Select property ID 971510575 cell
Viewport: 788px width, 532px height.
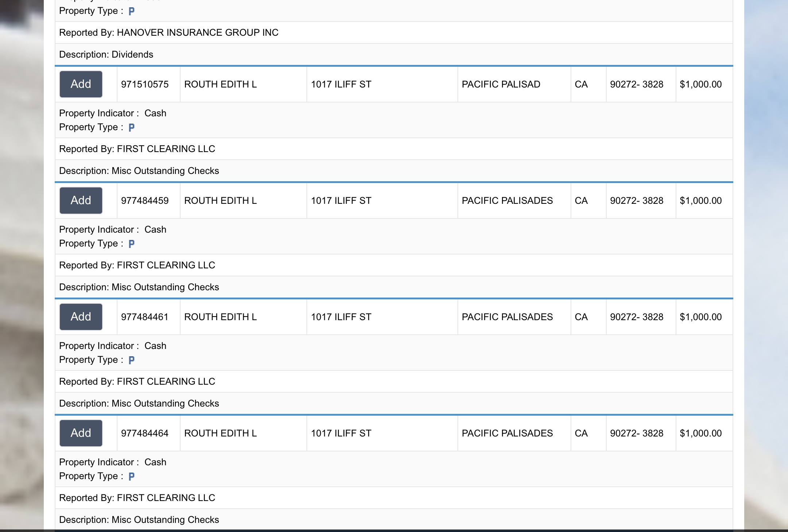(x=148, y=84)
